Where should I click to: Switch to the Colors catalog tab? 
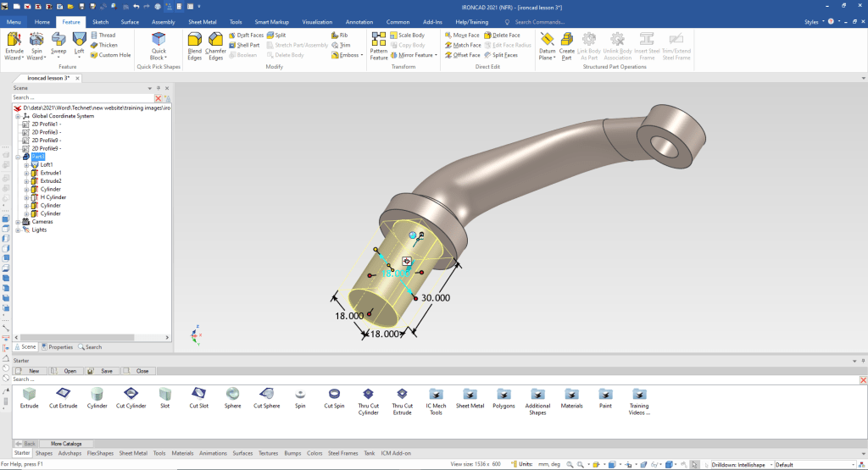click(314, 453)
